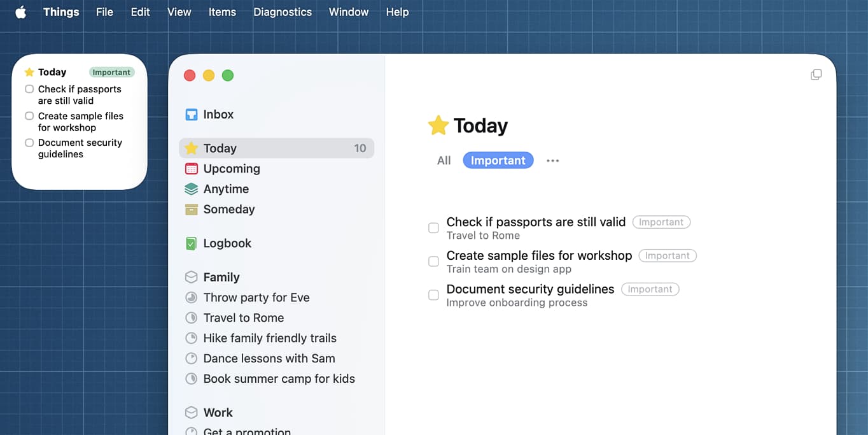Click the Work project box icon
Image resolution: width=868 pixels, height=435 pixels.
pos(191,412)
